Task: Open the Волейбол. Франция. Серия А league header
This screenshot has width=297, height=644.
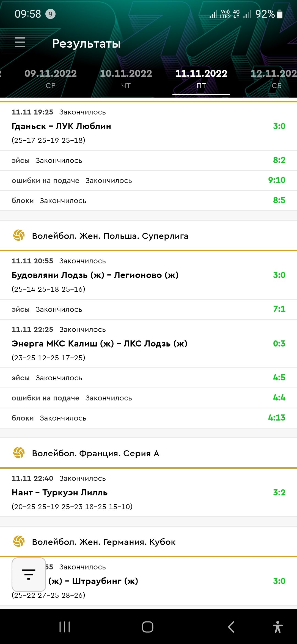Action: click(96, 453)
